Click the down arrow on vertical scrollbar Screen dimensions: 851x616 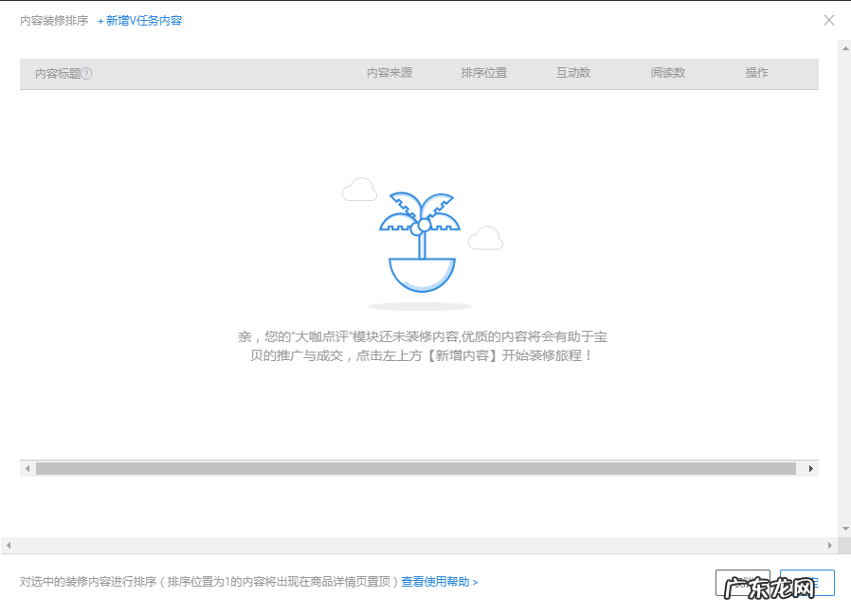[x=844, y=528]
